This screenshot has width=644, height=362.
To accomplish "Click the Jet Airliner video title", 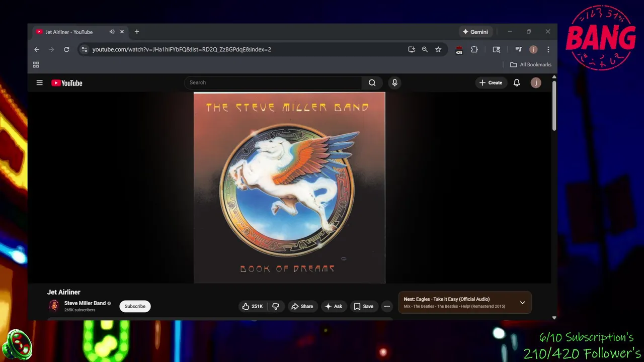I will coord(64,292).
